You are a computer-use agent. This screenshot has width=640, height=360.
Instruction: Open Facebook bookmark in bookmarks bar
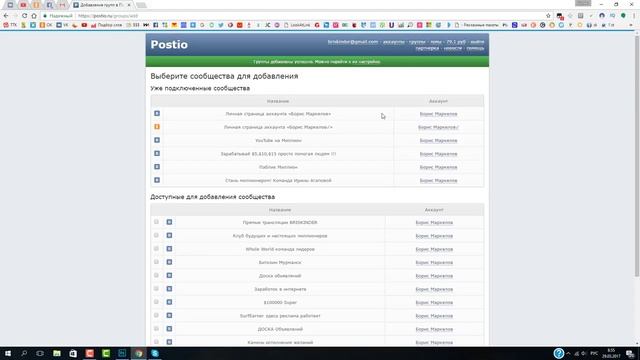coord(156,25)
